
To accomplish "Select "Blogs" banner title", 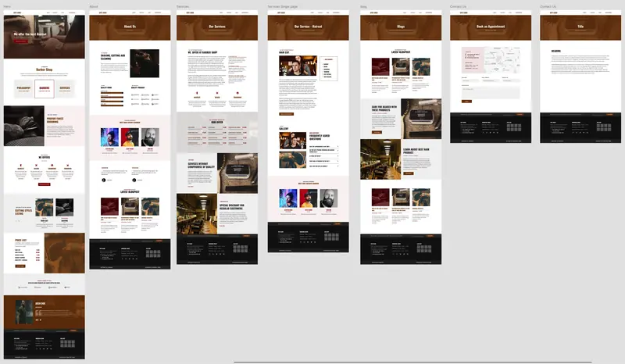I will [401, 27].
